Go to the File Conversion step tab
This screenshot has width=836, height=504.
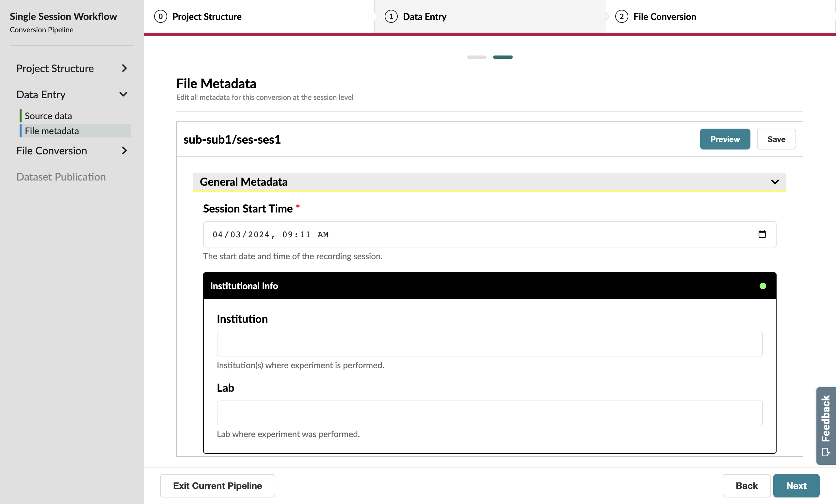coord(720,17)
